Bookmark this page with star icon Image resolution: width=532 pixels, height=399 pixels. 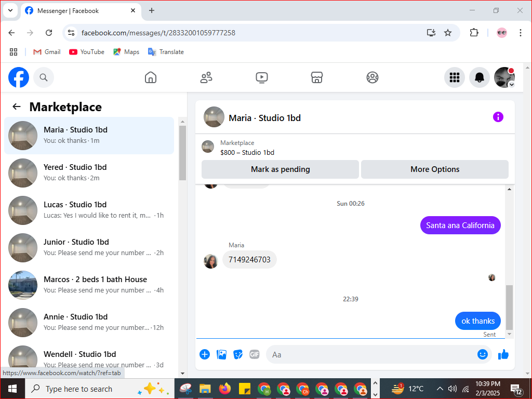tap(448, 33)
